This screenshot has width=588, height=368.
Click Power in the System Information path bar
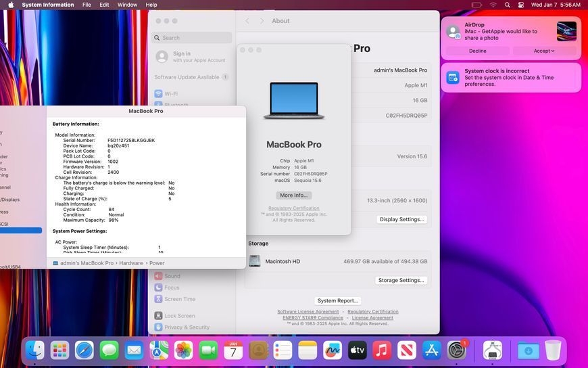(x=157, y=263)
